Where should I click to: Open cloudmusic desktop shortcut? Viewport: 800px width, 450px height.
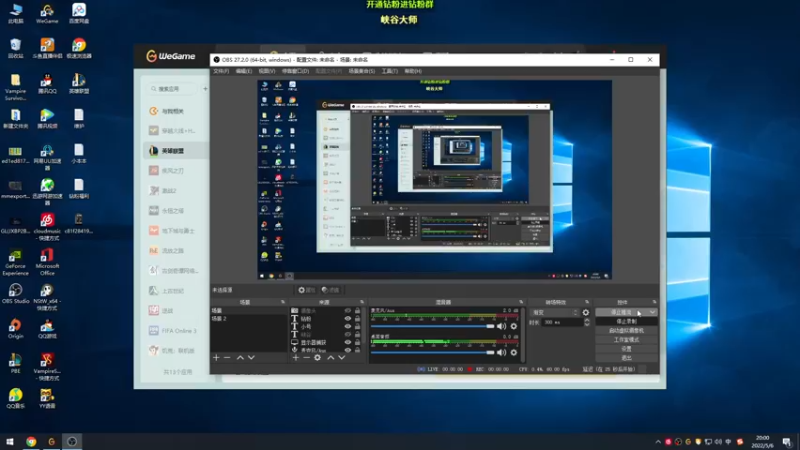(47, 227)
